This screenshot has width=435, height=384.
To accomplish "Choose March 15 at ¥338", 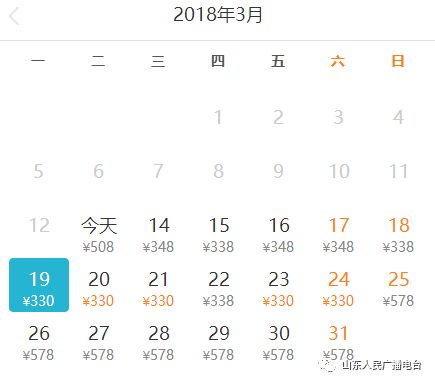I will [x=219, y=235].
